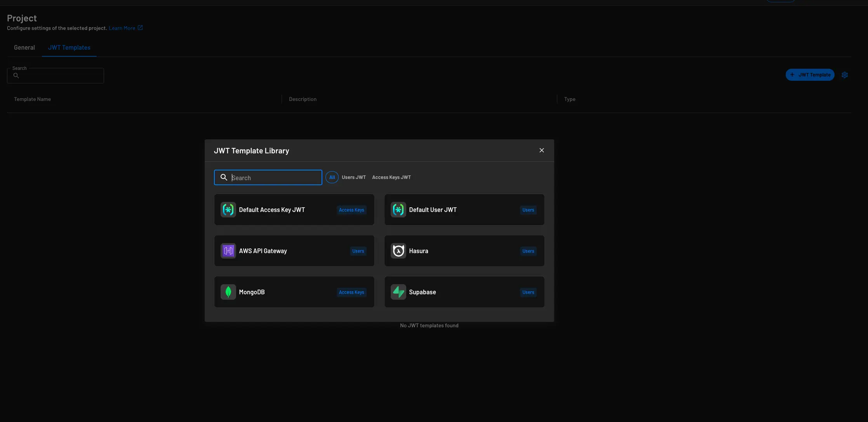This screenshot has height=422, width=868.
Task: Click Access Keys tag on Default Access Key JWT
Action: point(351,210)
